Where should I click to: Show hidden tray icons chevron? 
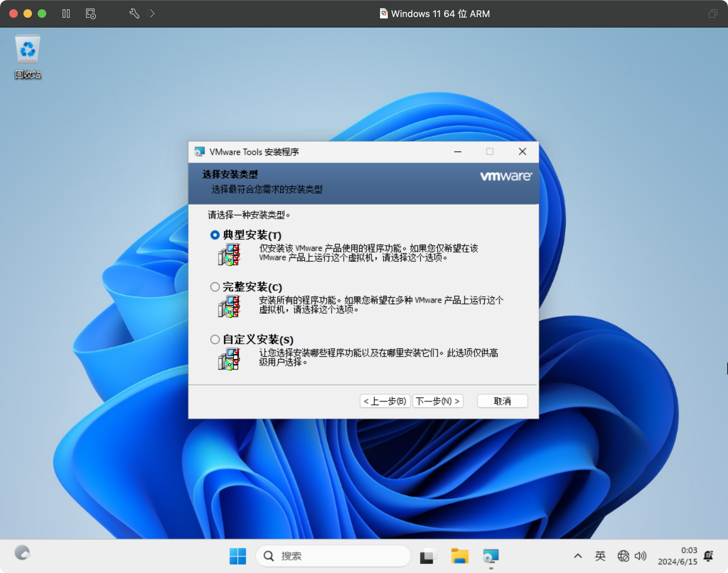(578, 556)
